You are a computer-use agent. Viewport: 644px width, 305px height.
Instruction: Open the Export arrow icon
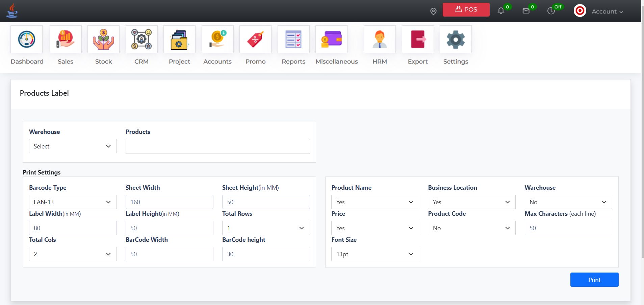click(418, 39)
